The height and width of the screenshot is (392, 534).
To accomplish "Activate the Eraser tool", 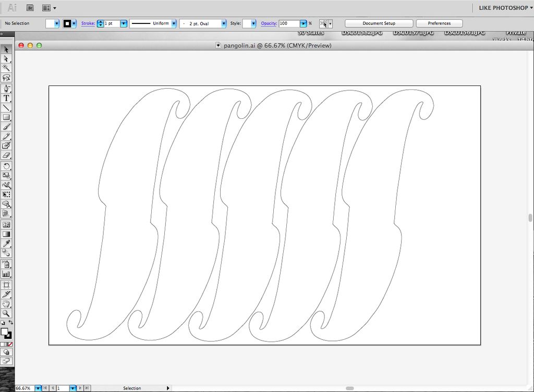I will [6, 155].
